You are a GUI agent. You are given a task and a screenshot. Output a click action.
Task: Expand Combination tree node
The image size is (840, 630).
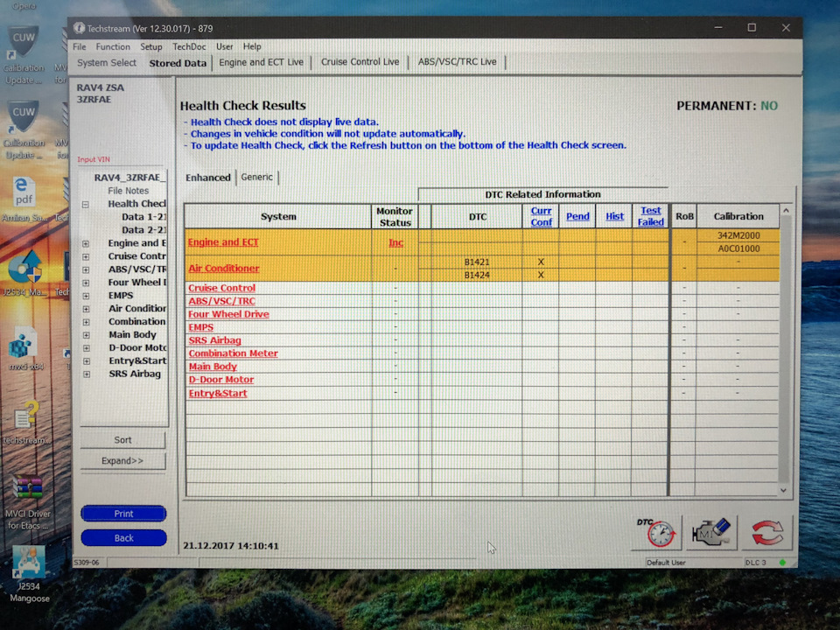(86, 322)
